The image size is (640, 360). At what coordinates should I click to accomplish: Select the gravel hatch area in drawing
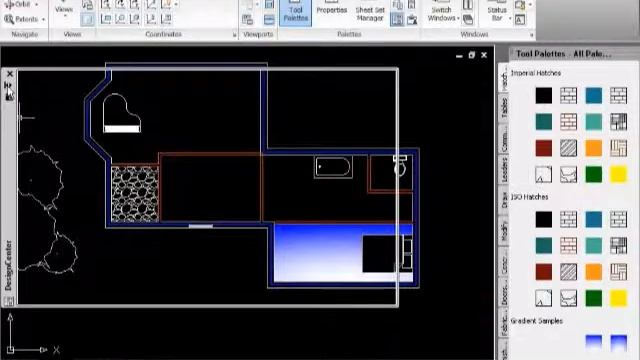pyautogui.click(x=135, y=194)
